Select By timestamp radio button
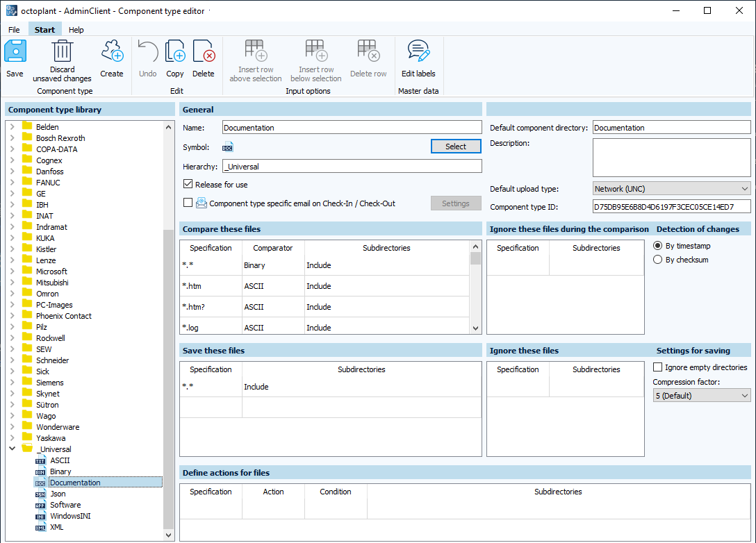 657,246
